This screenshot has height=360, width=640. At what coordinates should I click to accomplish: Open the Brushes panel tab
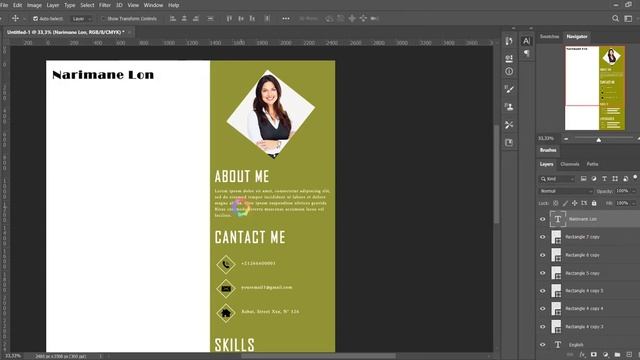click(548, 150)
